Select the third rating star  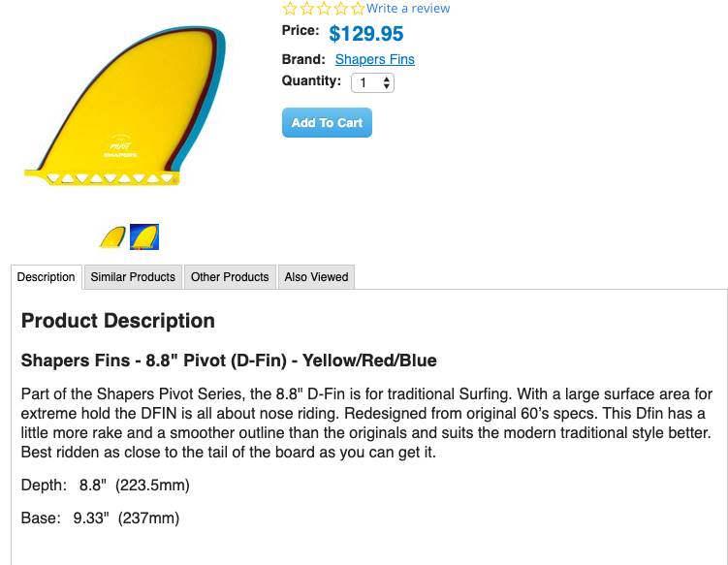324,8
